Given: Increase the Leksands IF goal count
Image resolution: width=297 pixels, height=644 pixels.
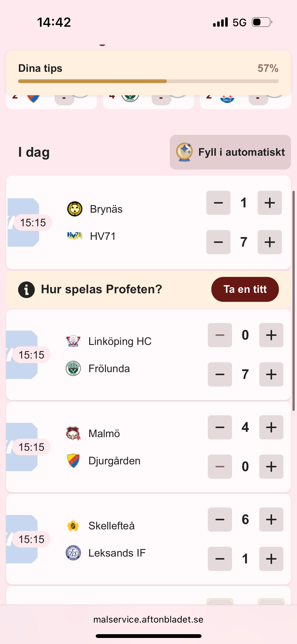Looking at the screenshot, I should point(271,559).
